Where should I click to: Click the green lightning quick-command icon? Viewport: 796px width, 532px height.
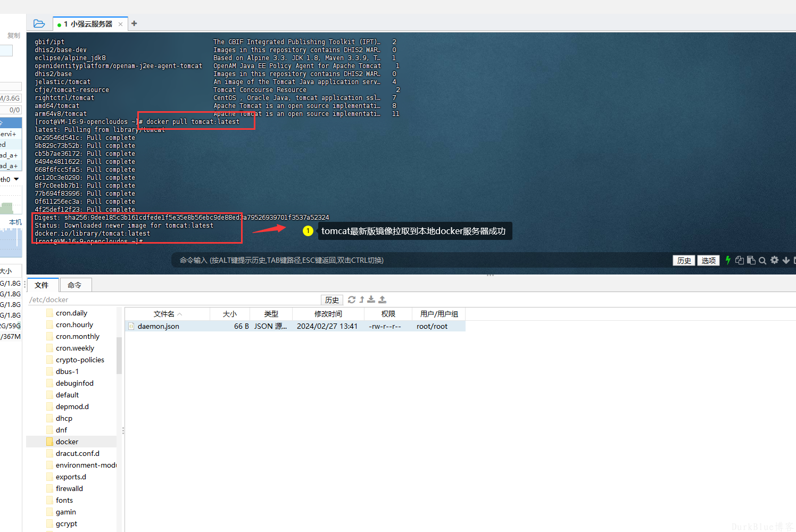(x=728, y=260)
